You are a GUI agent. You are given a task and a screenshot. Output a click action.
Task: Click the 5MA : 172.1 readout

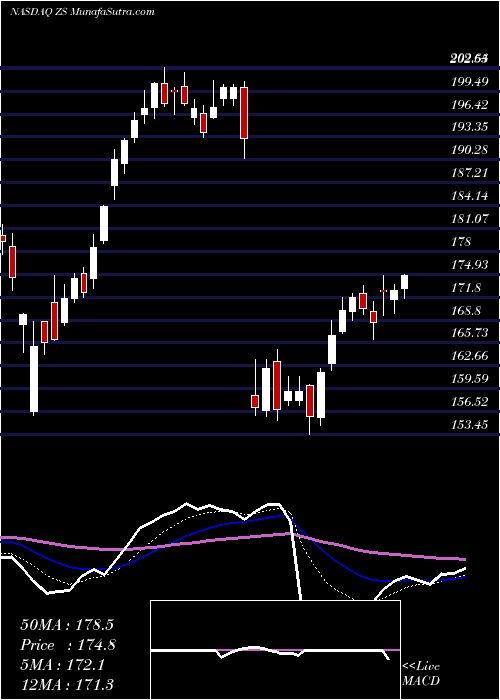63,665
